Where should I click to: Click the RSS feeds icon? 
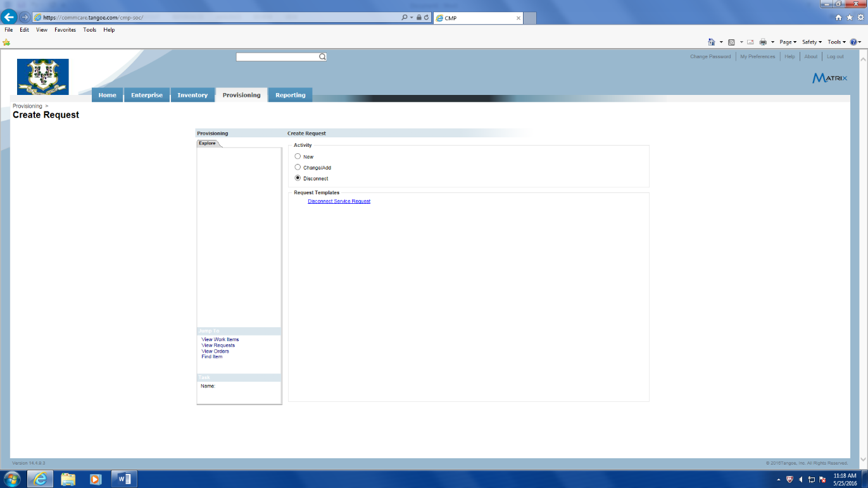pos(731,42)
